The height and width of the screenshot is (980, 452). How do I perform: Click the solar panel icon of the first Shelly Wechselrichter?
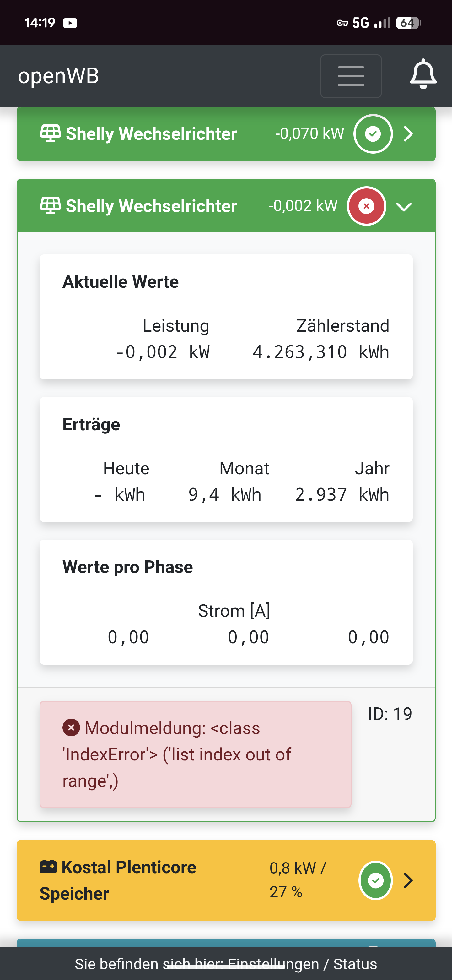tap(50, 133)
